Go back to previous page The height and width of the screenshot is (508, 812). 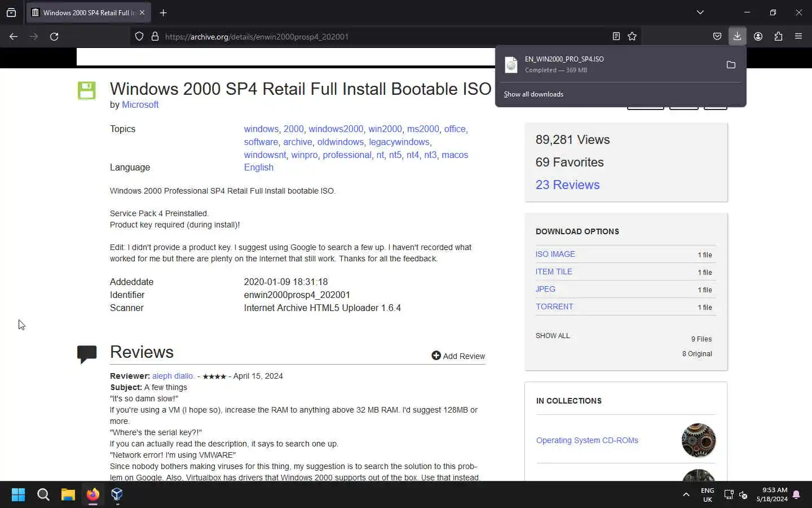[14, 37]
